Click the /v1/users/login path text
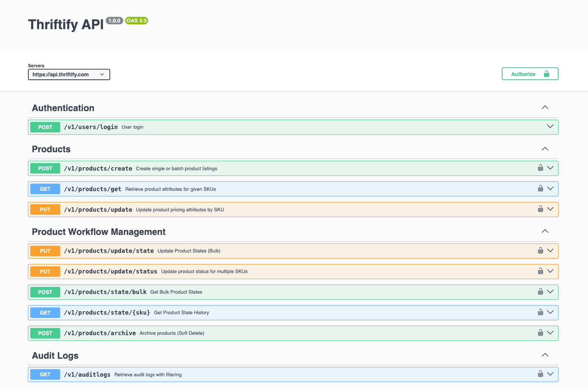Image resolution: width=588 pixels, height=389 pixels. [x=91, y=127]
